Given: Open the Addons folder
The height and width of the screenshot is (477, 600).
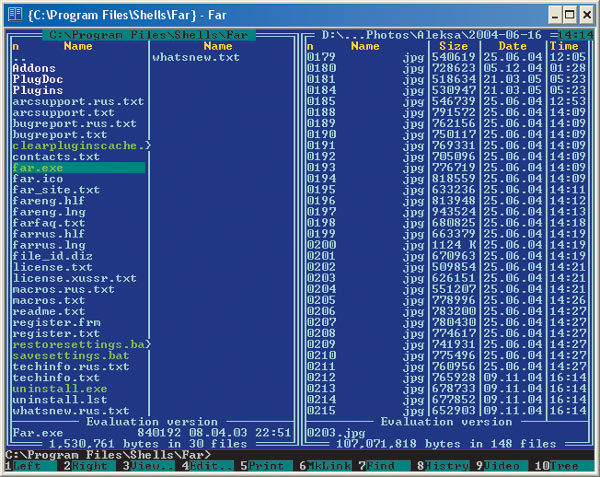Looking at the screenshot, I should click(x=34, y=68).
